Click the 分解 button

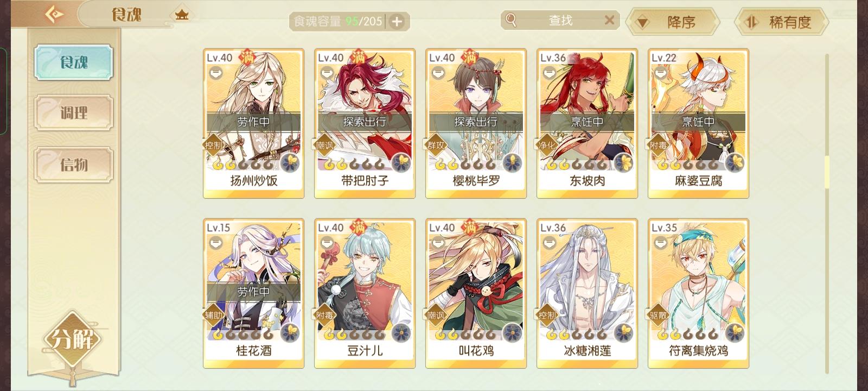[x=73, y=340]
